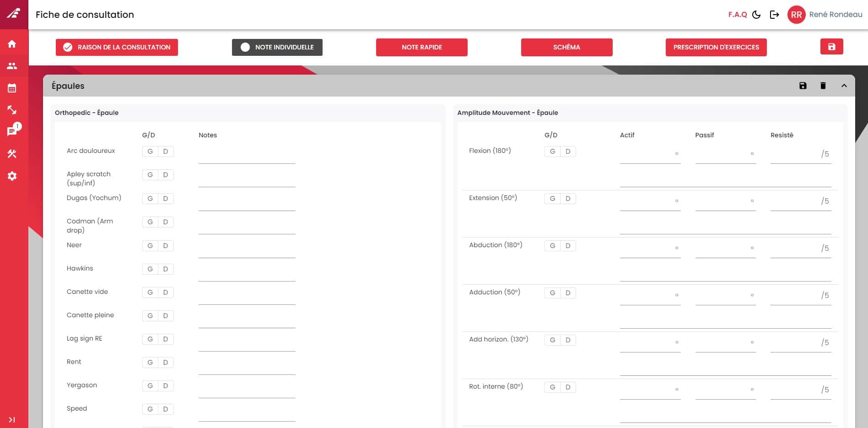Click the app logo at top left
This screenshot has height=428, width=868.
pyautogui.click(x=14, y=14)
